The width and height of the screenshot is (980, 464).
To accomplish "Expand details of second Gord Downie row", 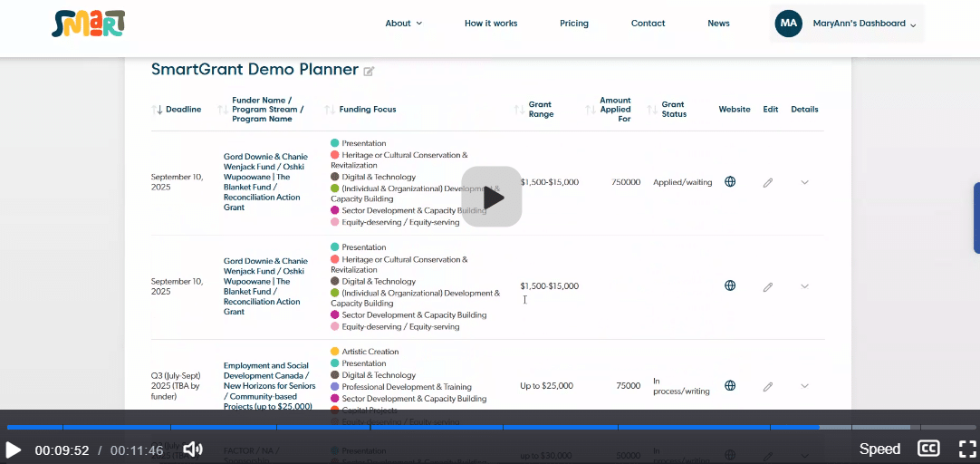I will tap(804, 286).
